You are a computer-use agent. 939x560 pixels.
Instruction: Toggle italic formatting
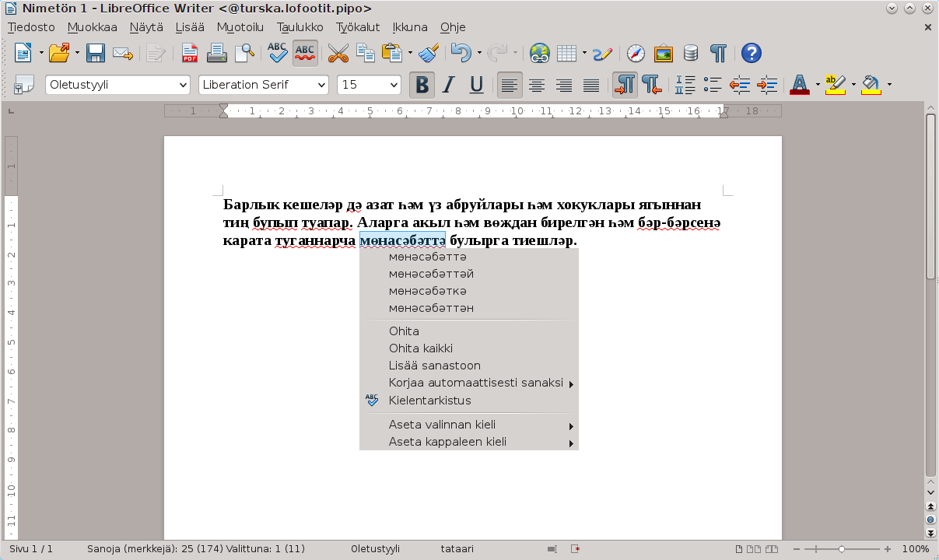449,85
